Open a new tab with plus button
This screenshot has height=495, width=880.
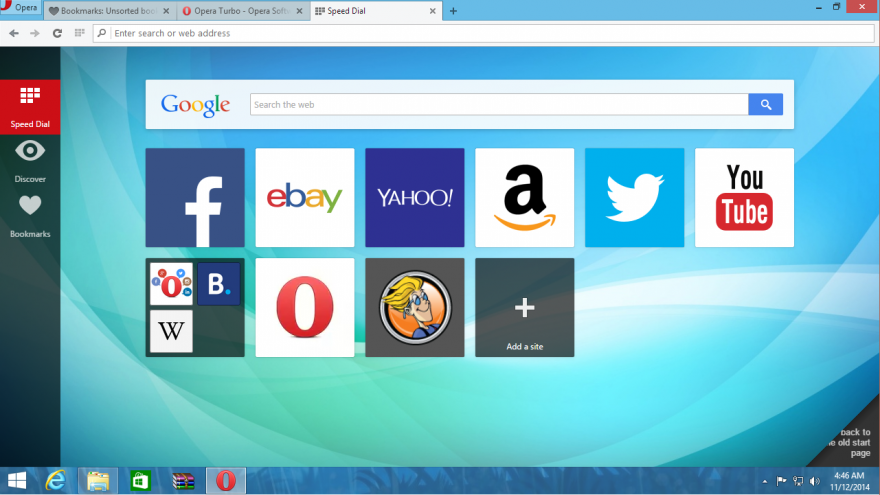coord(453,11)
